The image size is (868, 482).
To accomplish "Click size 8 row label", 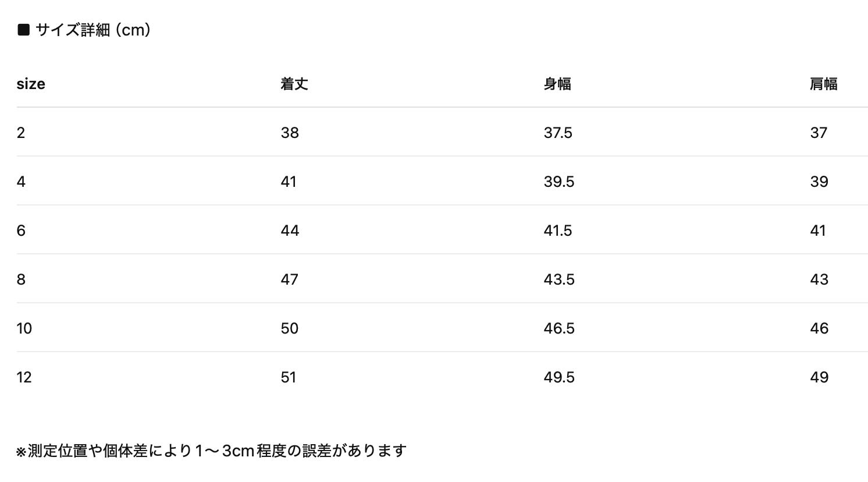I will 21,279.
